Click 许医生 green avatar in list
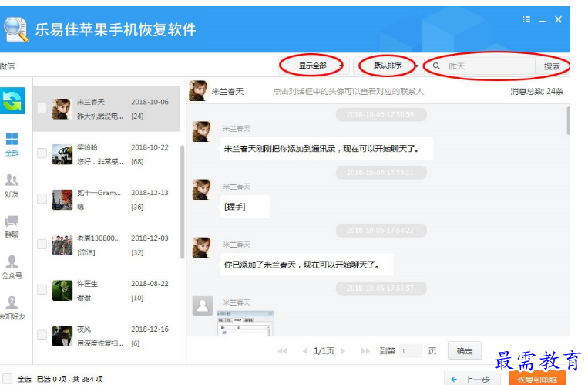 click(62, 291)
